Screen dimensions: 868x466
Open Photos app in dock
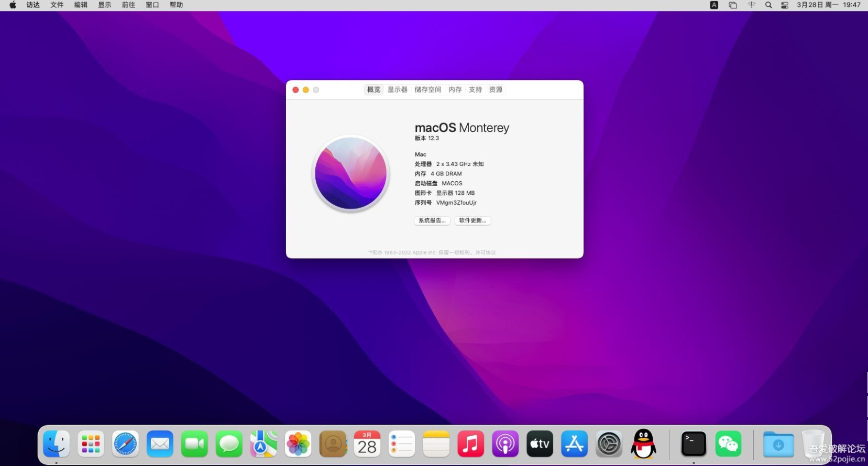point(298,444)
